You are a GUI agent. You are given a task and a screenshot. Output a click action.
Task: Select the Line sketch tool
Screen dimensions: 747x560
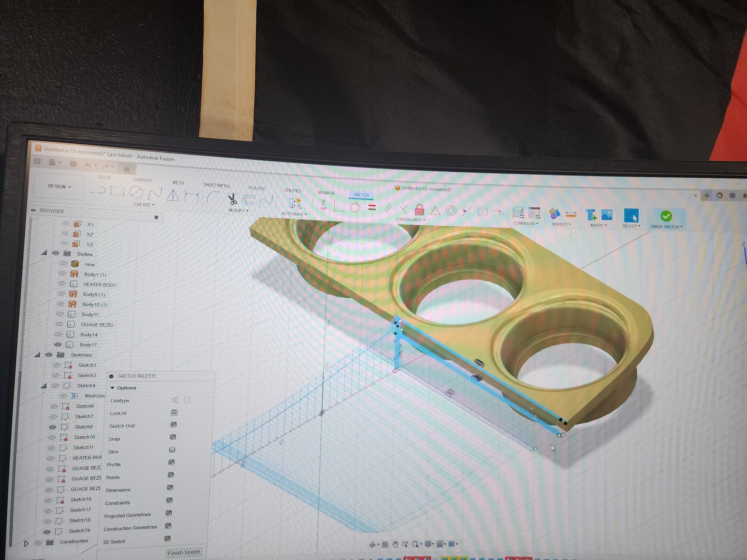coord(98,191)
